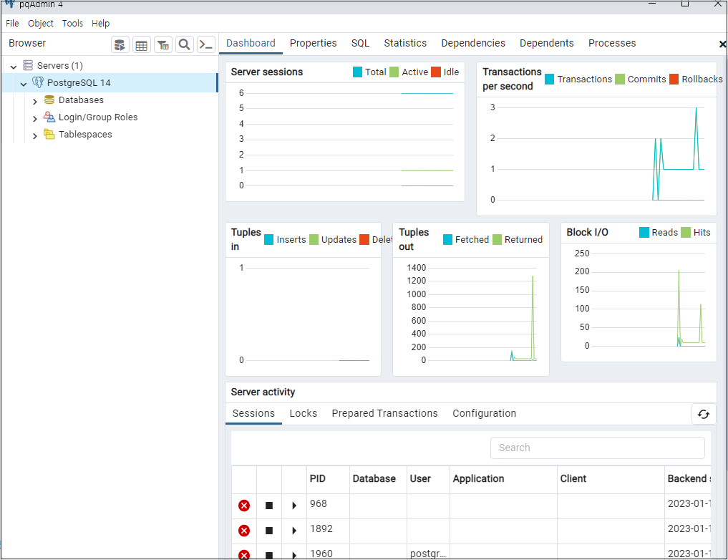Expand the Tablespaces tree node

35,136
